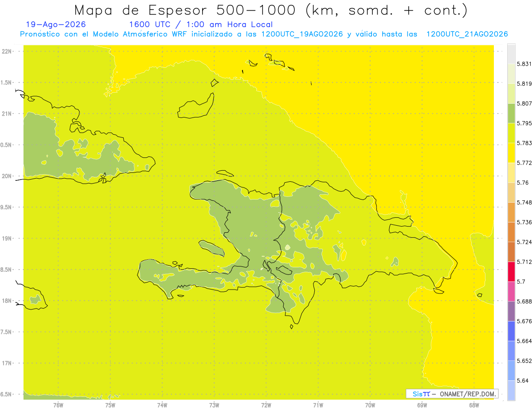532x411 pixels.
Task: Click the legend value 5.831
Action: coord(524,64)
